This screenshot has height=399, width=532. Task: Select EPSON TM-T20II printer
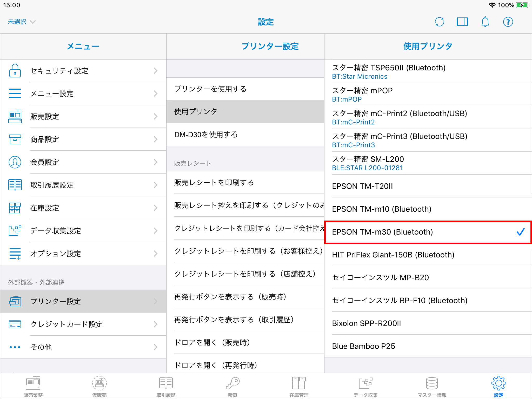pos(428,186)
